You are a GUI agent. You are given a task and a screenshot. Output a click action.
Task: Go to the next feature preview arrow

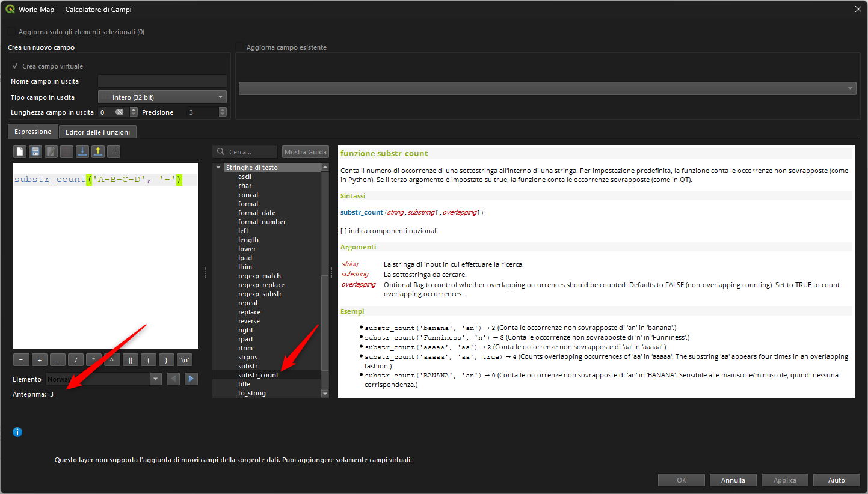pos(191,379)
